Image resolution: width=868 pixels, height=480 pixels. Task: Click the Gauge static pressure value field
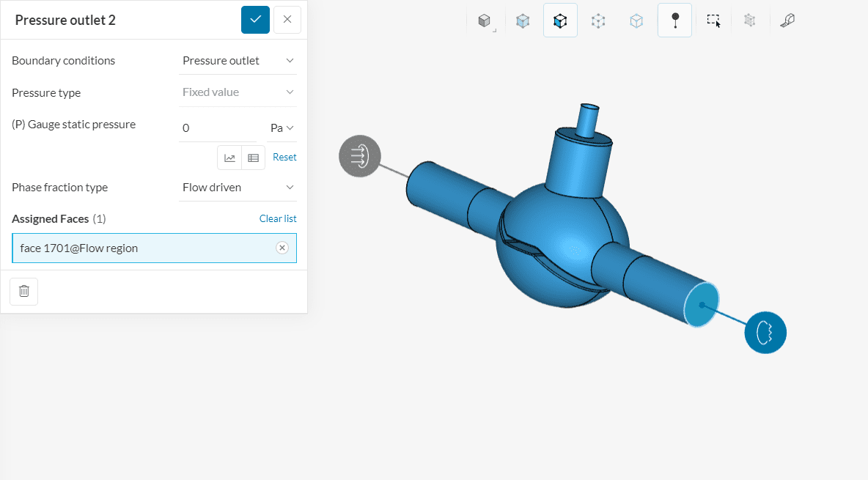(216, 128)
